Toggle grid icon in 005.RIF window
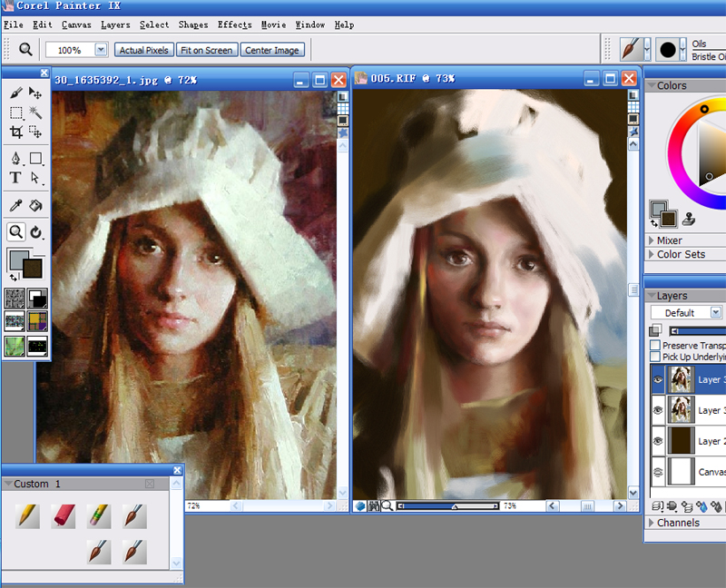The width and height of the screenshot is (726, 588). pos(633,107)
